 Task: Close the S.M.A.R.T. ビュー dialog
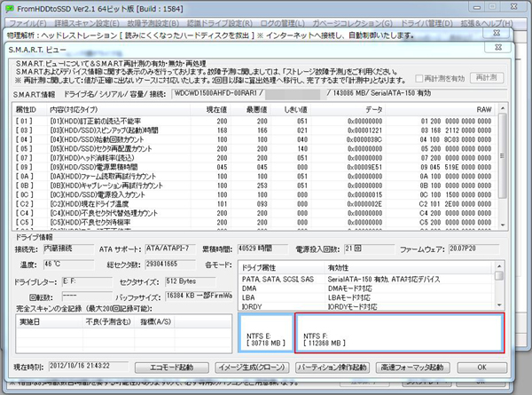coord(498,47)
